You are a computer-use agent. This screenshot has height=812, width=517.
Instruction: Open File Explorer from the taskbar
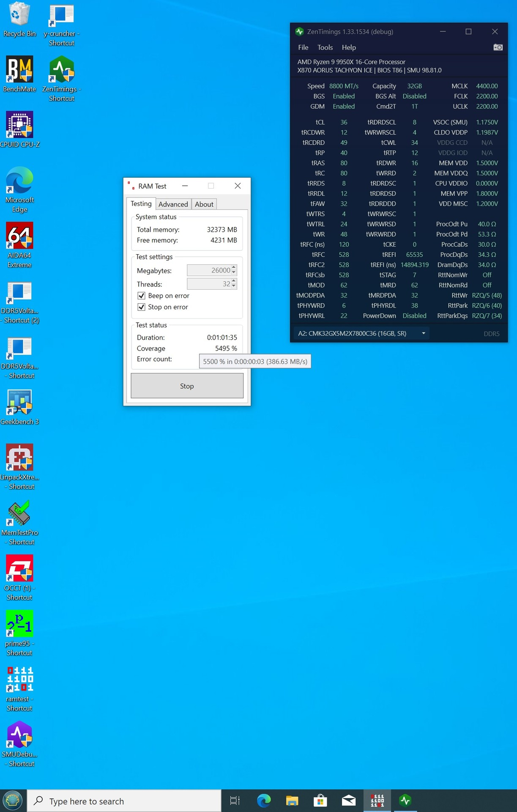[x=292, y=801]
